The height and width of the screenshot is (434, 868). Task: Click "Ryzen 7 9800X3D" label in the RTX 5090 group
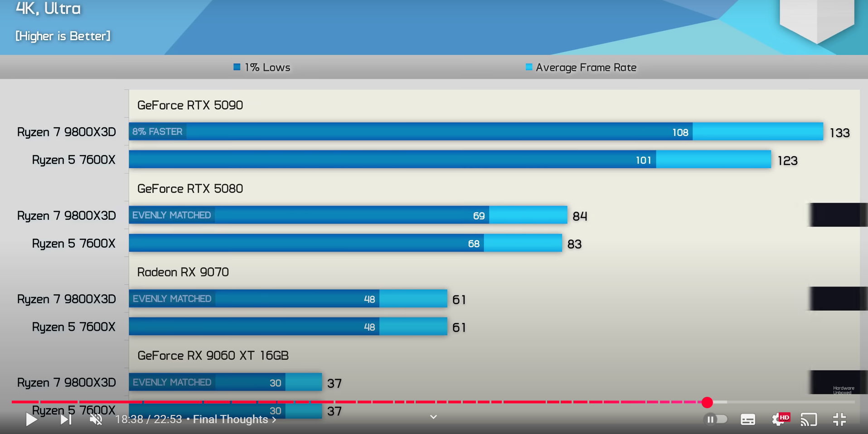tap(67, 132)
